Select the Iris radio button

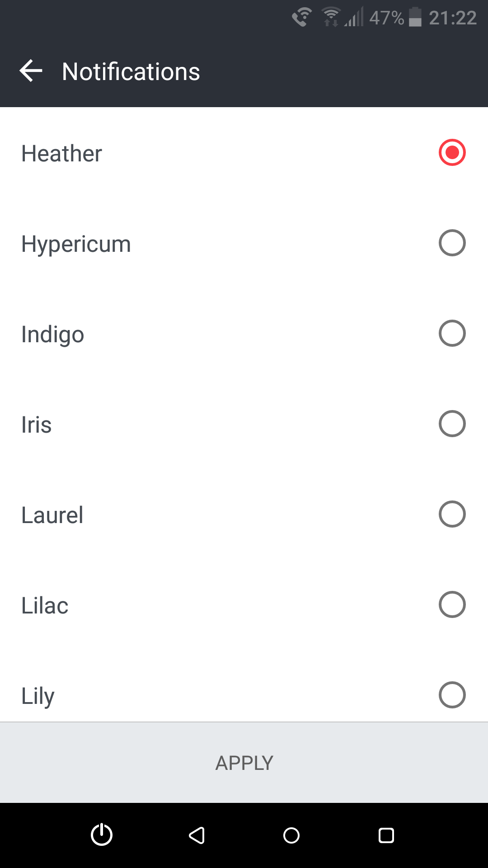452,424
